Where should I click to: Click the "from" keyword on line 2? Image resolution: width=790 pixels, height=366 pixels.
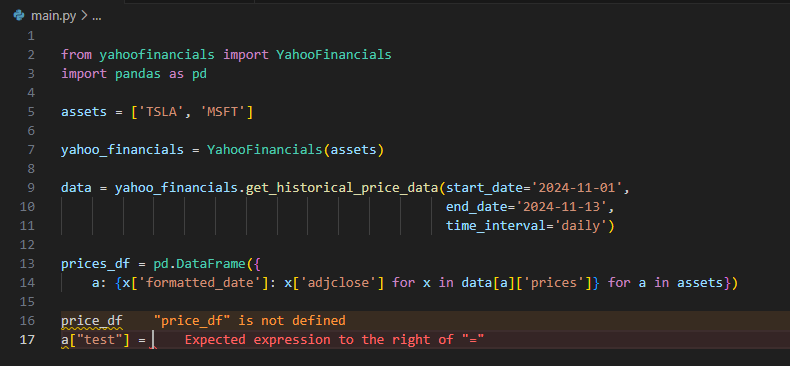(x=77, y=54)
